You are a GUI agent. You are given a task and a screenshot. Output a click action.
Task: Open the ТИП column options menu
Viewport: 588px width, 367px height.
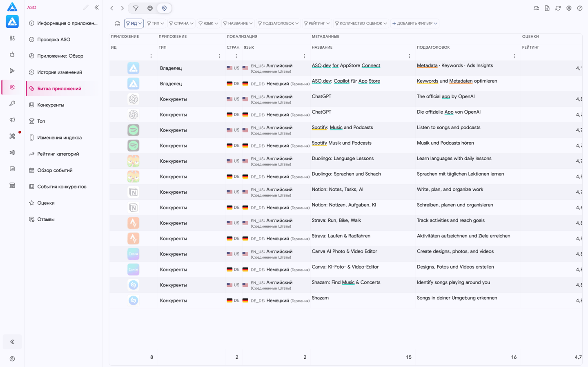(219, 56)
